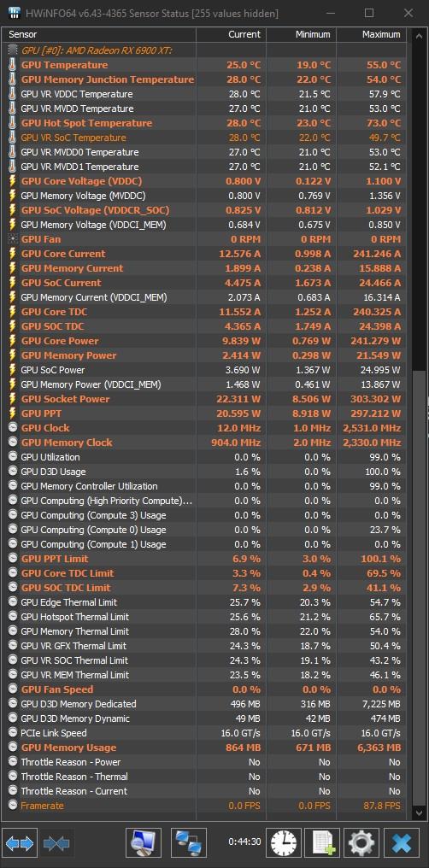Image resolution: width=429 pixels, height=868 pixels.
Task: Click the vertical scrollbar thumb
Action: click(418, 588)
